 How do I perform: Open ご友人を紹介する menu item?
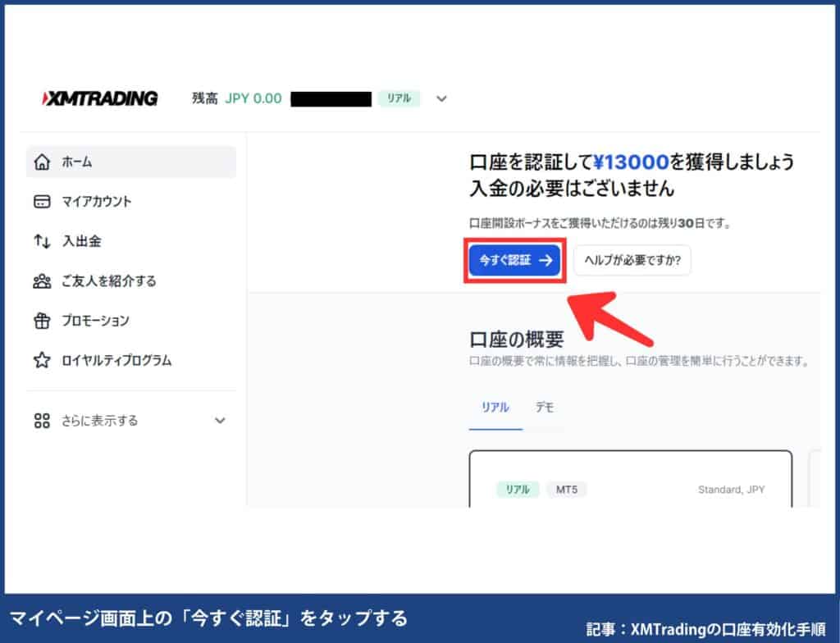(x=130, y=280)
